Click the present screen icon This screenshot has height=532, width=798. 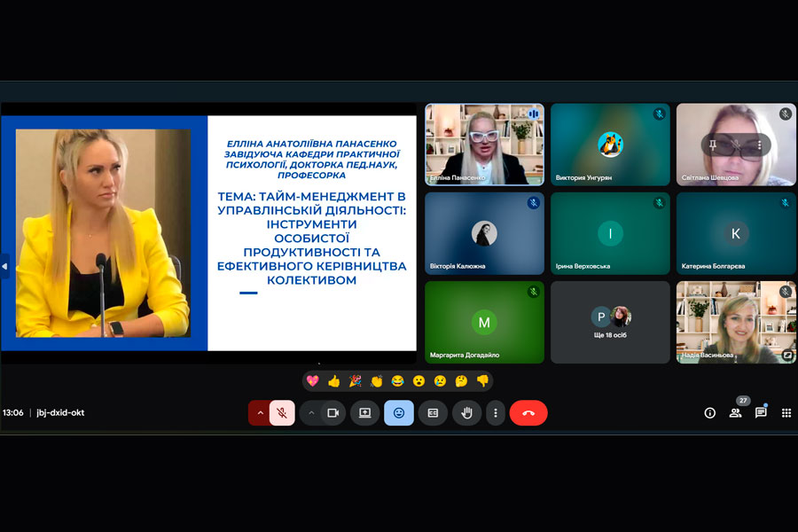[x=365, y=413]
